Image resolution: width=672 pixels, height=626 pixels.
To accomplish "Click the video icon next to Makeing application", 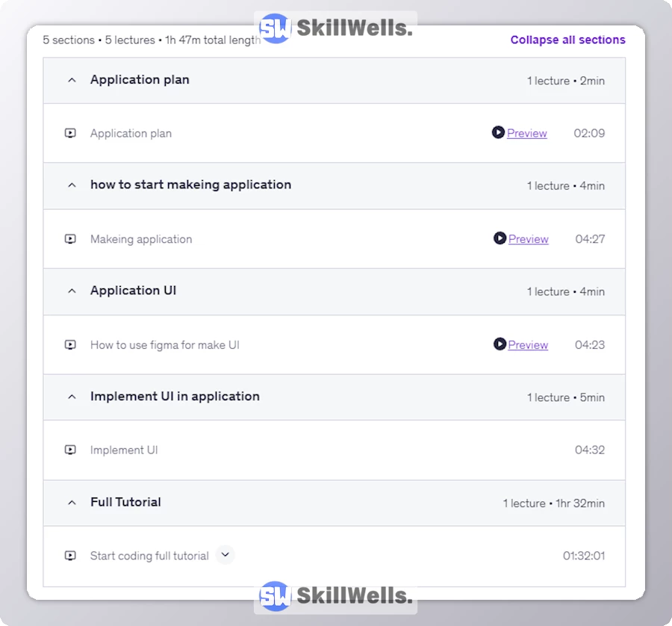I will click(70, 240).
